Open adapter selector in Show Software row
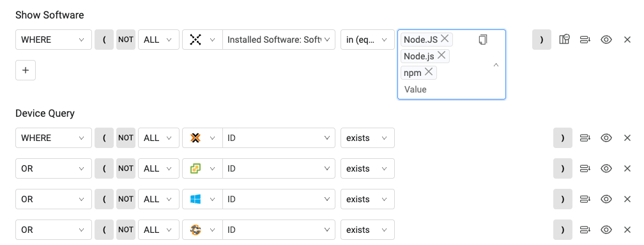Viewport: 644px width, 245px height. tap(203, 40)
